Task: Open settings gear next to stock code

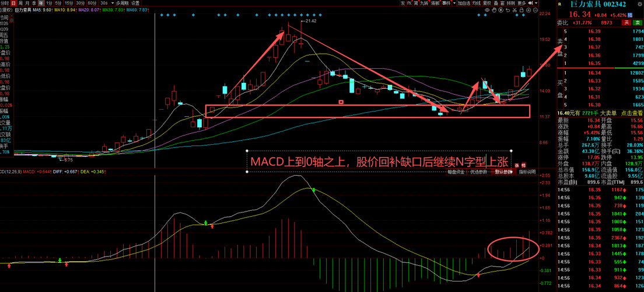Action: pos(640,4)
